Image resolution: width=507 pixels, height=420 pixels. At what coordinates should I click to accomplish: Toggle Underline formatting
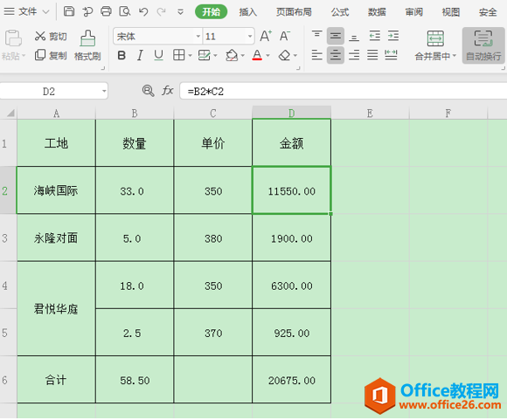[x=158, y=56]
